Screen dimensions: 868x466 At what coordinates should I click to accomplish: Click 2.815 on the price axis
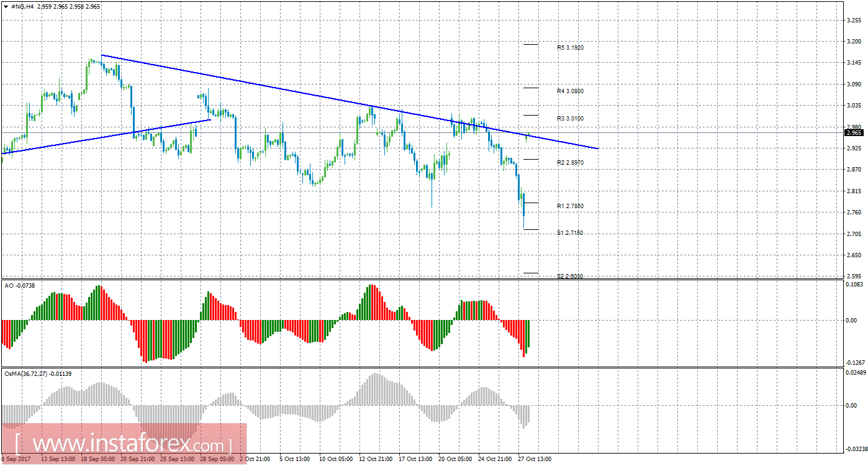(x=854, y=191)
